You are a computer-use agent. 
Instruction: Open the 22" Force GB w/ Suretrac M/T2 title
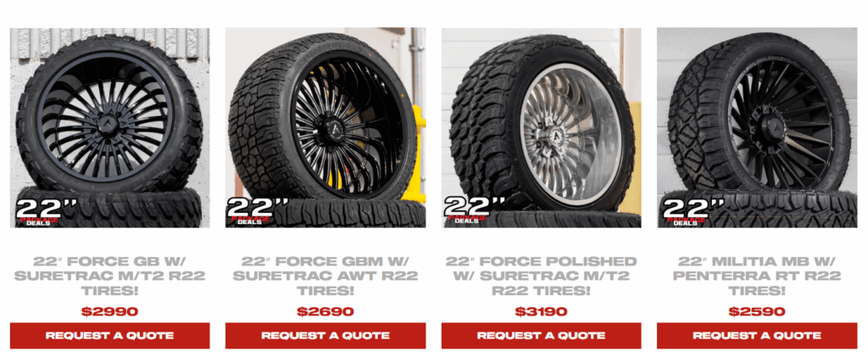coord(109,276)
